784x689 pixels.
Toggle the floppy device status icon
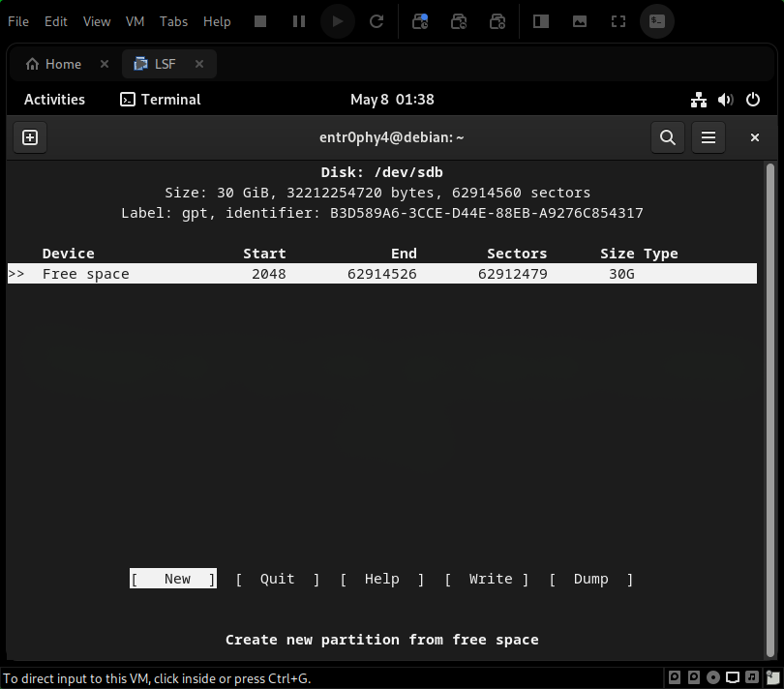[694, 677]
